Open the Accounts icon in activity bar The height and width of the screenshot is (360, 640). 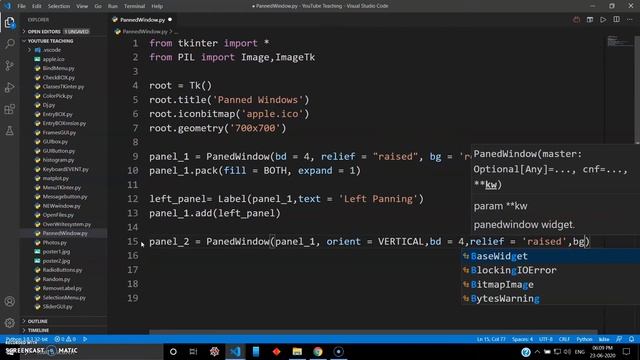(x=9, y=302)
